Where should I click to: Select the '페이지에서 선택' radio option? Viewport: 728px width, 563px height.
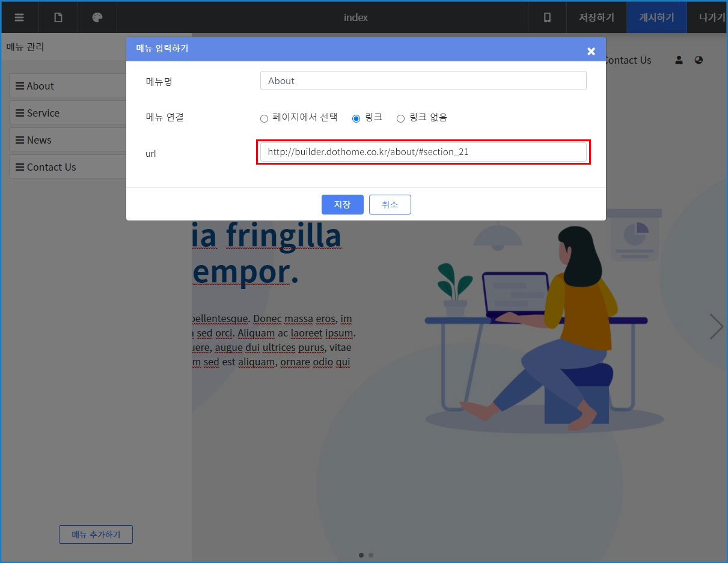click(264, 118)
